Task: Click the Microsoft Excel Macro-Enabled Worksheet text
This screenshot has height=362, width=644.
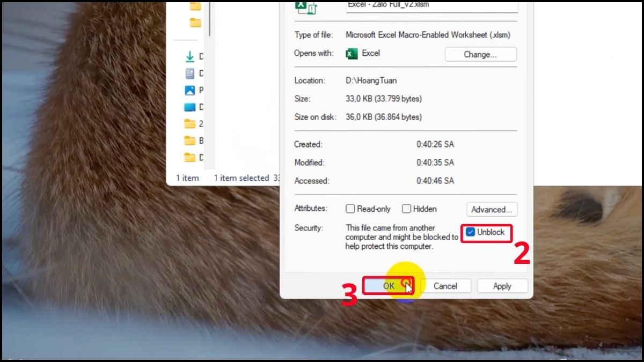Action: coord(428,35)
